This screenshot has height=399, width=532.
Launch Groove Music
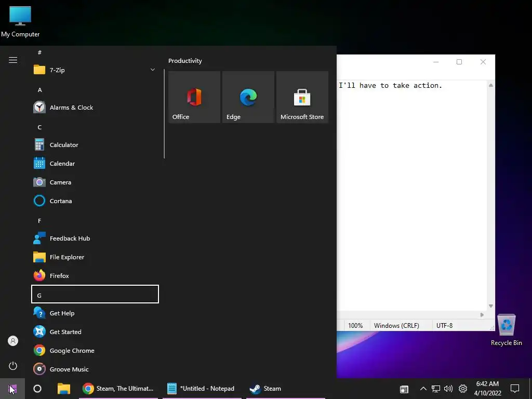click(95, 369)
